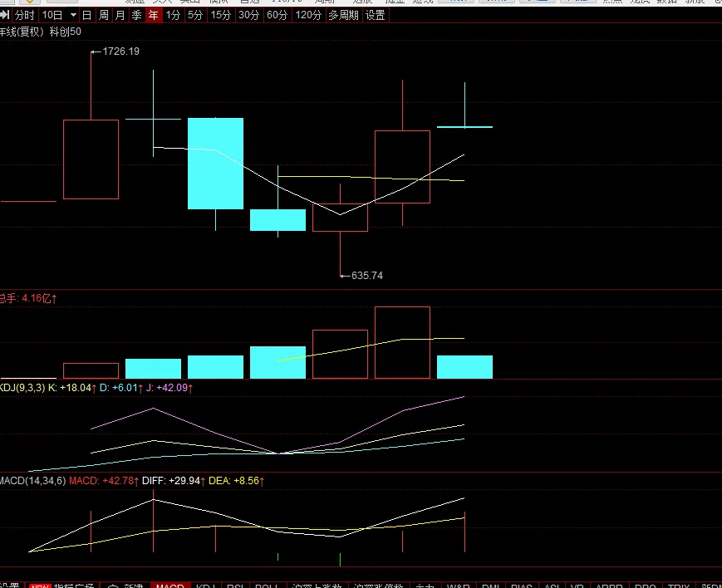
Task: Click the 635.74 low price label
Action: point(367,276)
